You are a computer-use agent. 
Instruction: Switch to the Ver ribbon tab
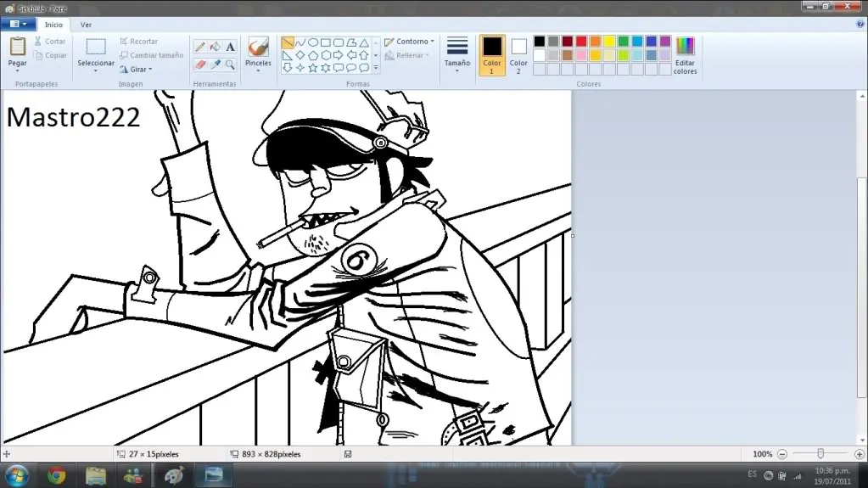coord(86,25)
